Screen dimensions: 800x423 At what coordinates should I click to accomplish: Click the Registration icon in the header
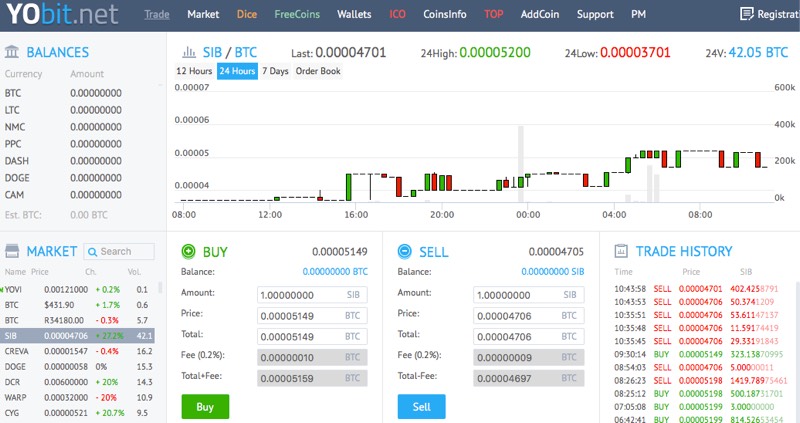pos(746,14)
